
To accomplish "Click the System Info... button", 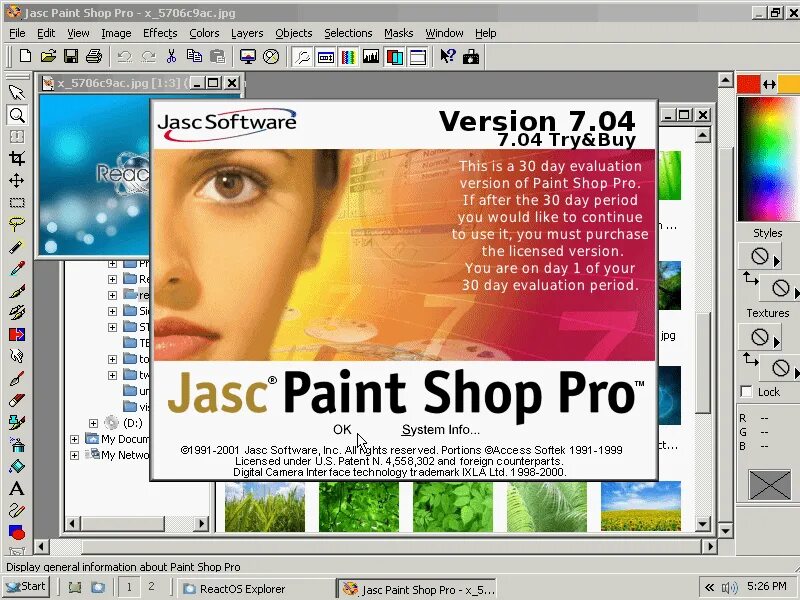I will point(440,430).
